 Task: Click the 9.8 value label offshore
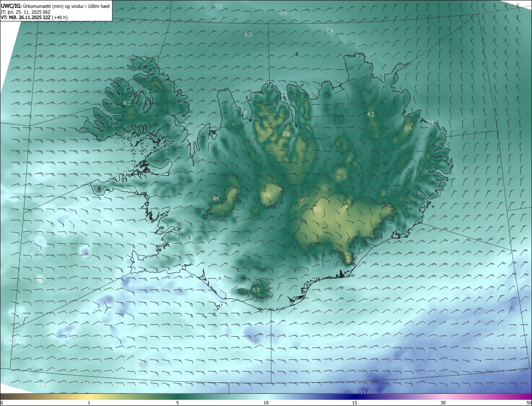43,386
